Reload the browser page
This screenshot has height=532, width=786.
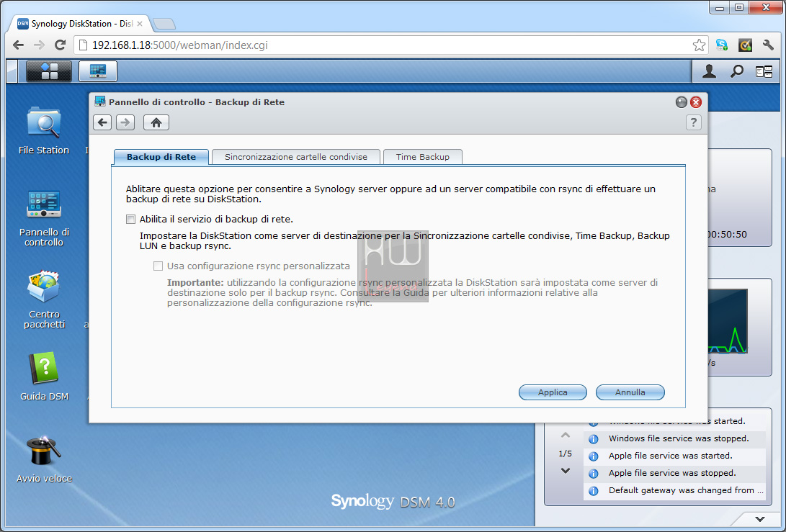click(x=60, y=45)
